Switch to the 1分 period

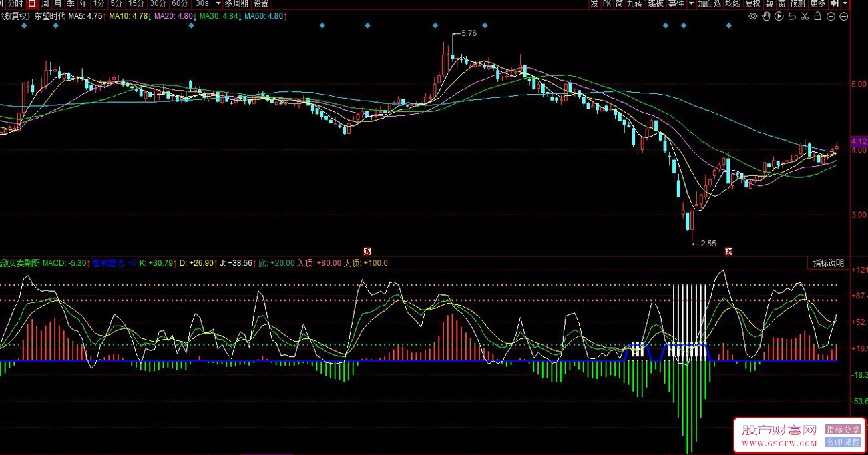coord(99,3)
